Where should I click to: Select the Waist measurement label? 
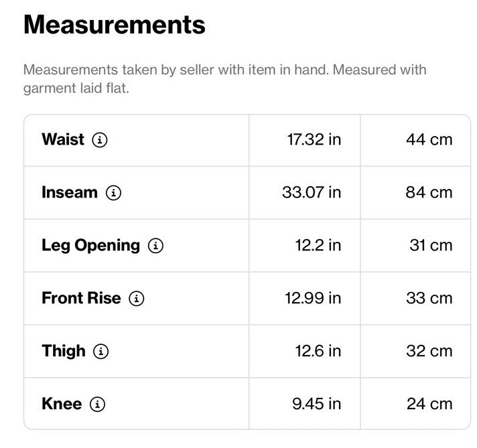63,139
